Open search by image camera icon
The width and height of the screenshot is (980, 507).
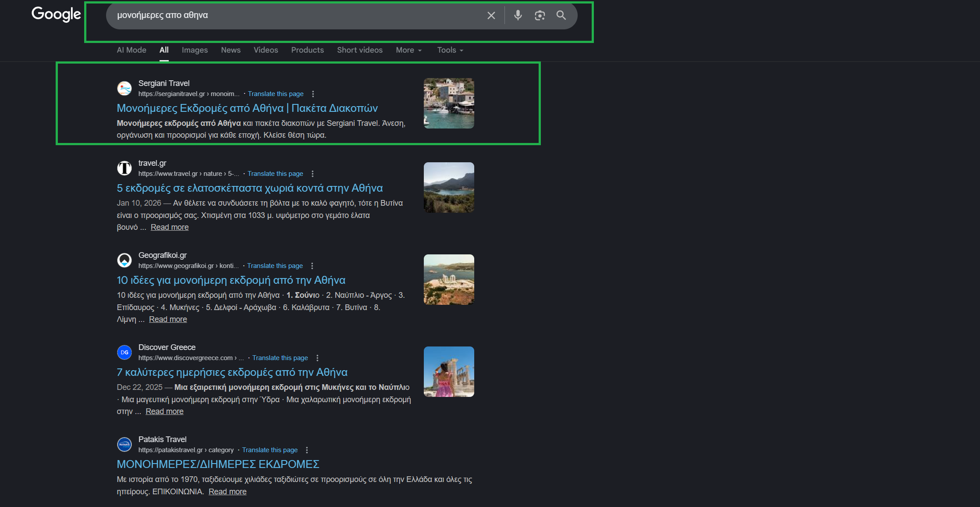click(x=540, y=15)
